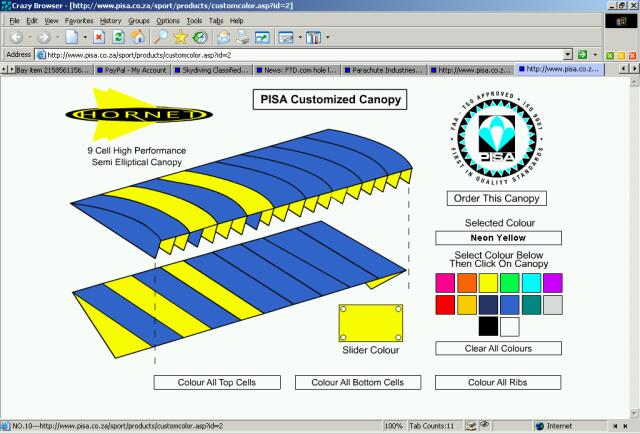The image size is (640, 434).
Task: Open dropdown arrow next to New page
Action: [85, 38]
